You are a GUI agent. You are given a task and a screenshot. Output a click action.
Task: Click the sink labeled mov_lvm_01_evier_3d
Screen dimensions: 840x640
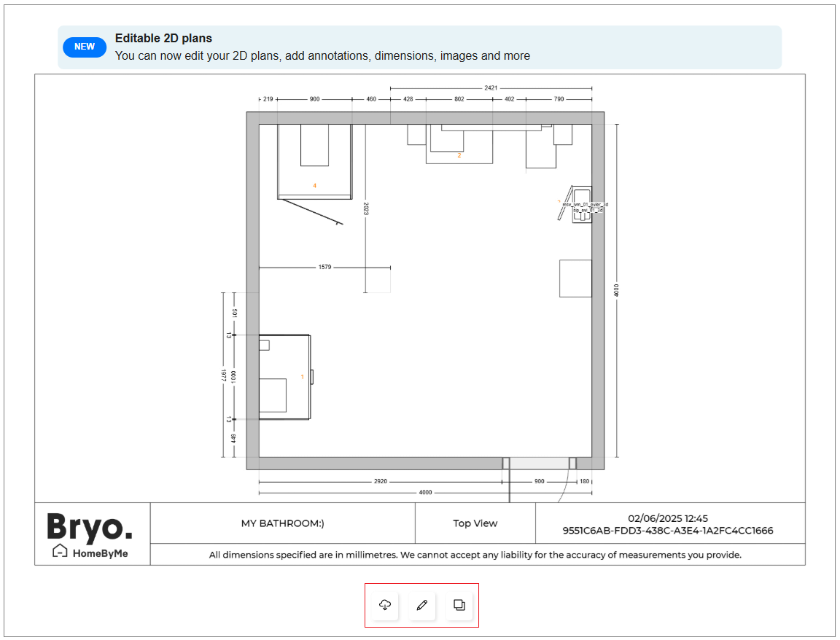coord(583,204)
